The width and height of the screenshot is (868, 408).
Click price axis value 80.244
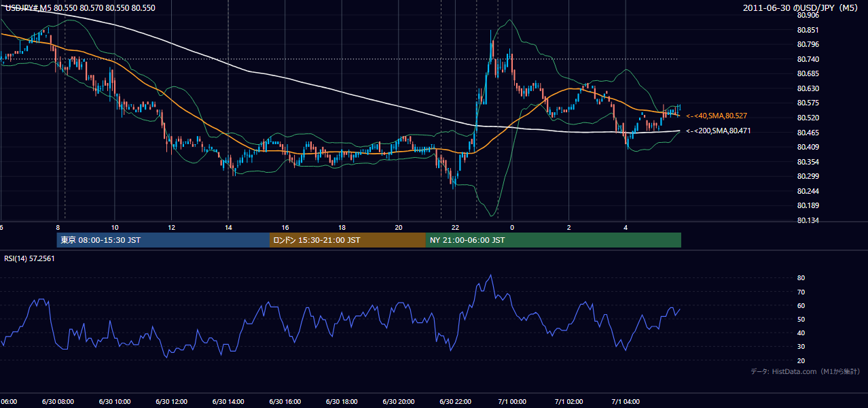click(808, 191)
